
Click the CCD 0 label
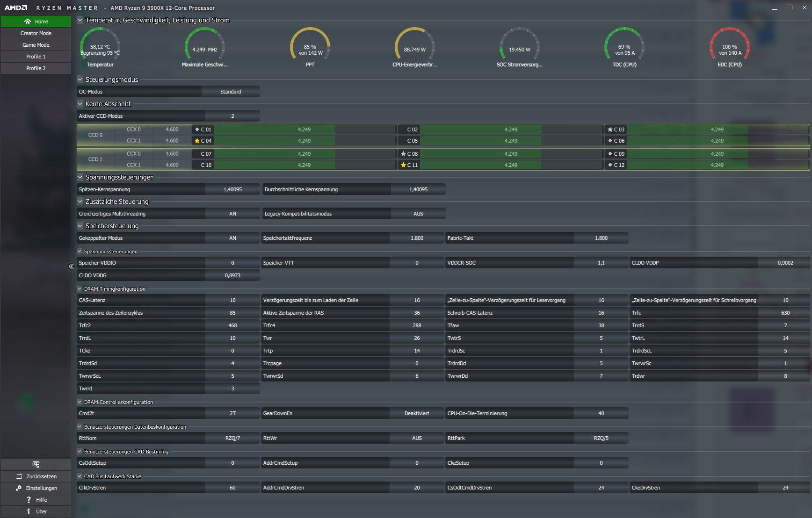95,135
